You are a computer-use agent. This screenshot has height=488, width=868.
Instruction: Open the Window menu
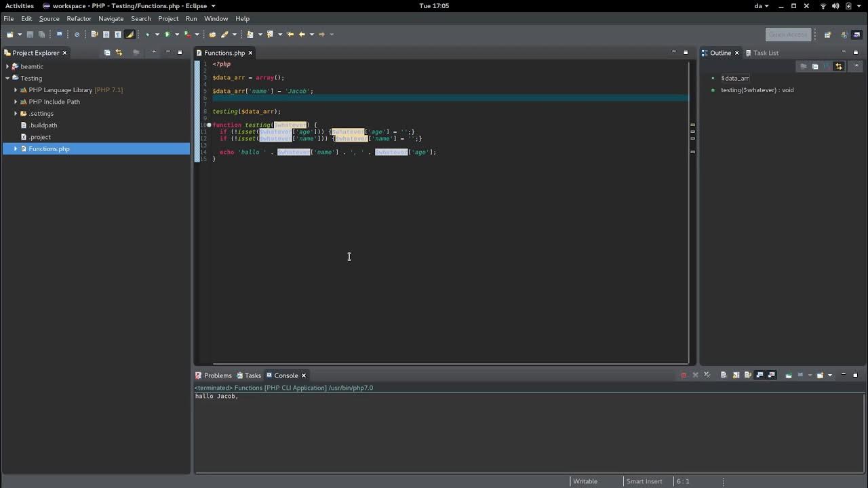[x=216, y=18]
